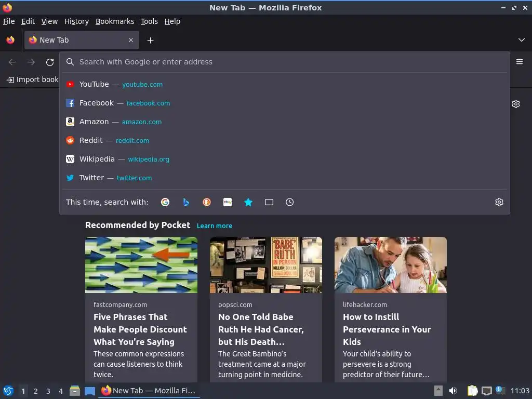532x399 pixels.
Task: Search with DuckDuckGo one-off icon
Action: 207,202
